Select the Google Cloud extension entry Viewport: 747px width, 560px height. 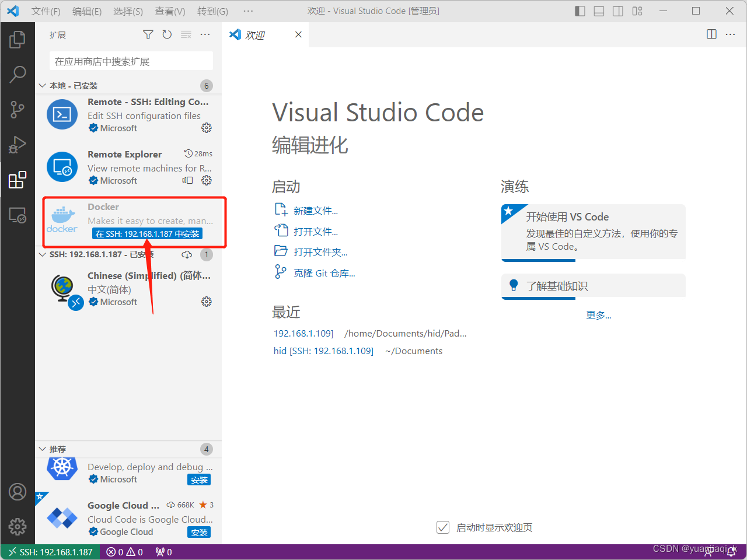(128, 518)
